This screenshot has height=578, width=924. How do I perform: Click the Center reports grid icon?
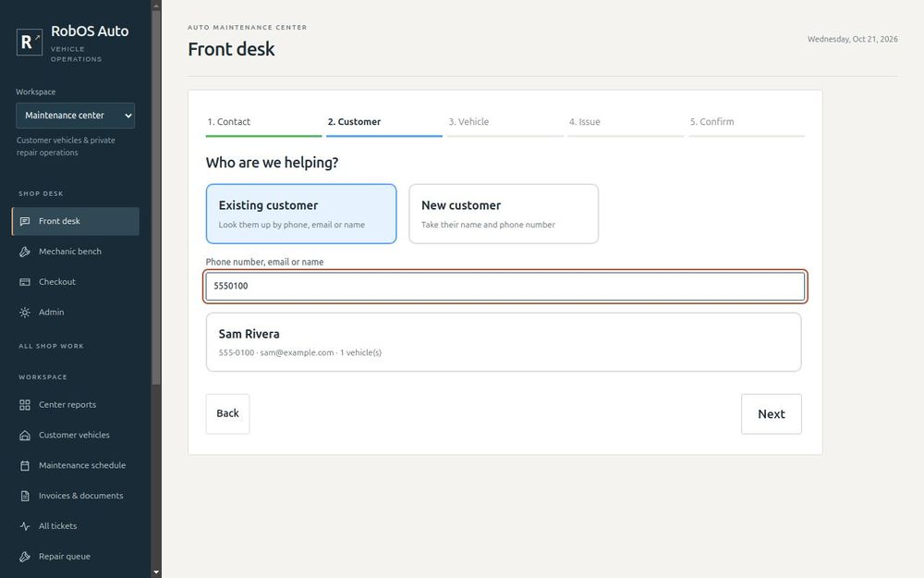pos(25,405)
